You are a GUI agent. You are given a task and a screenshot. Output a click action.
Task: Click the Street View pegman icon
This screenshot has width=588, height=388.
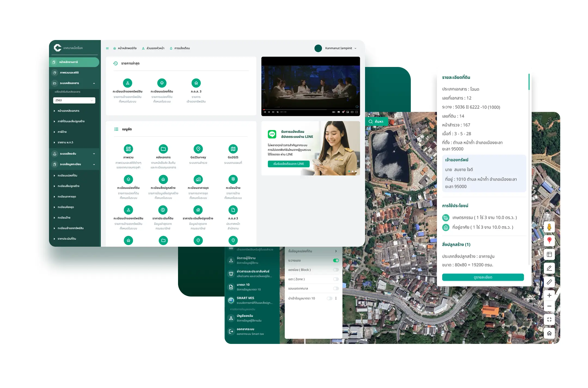[x=549, y=227]
